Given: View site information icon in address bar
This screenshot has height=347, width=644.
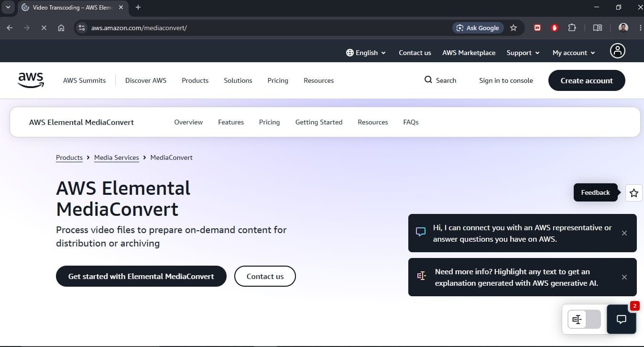Looking at the screenshot, I should [82, 28].
